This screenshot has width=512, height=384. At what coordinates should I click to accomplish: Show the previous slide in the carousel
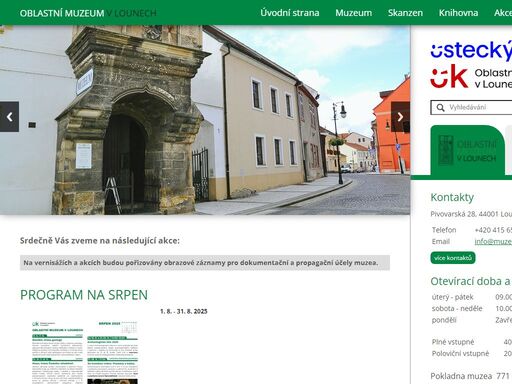tap(9, 117)
